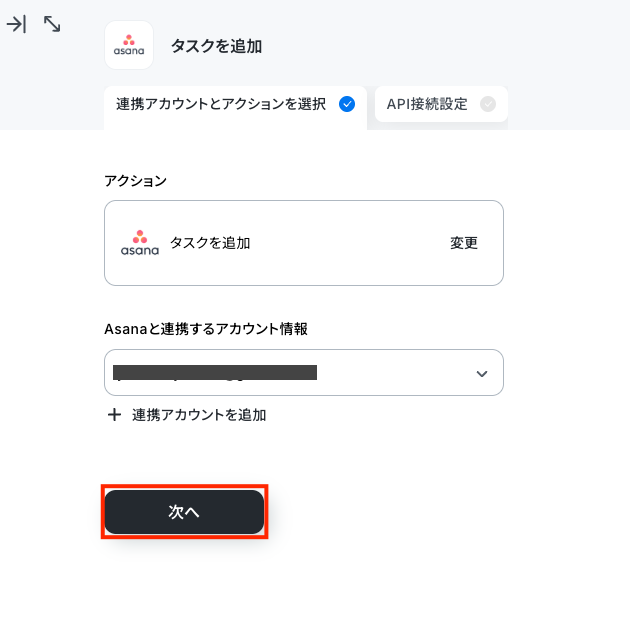Click the plus icon to add account
630x634 pixels.
tap(114, 415)
